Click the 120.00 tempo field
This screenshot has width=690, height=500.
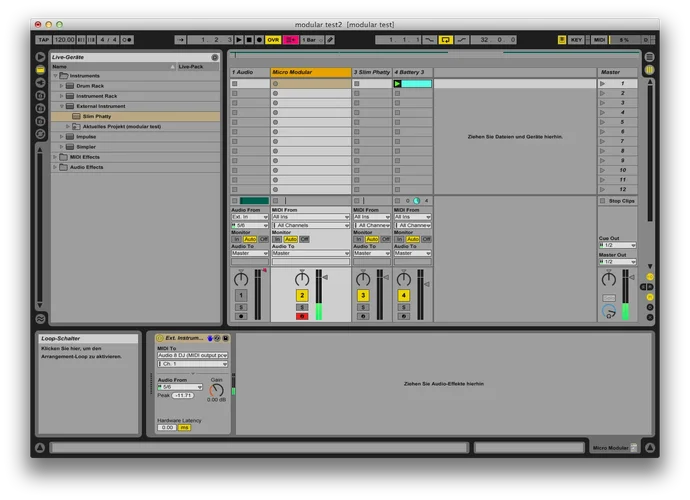coord(64,40)
